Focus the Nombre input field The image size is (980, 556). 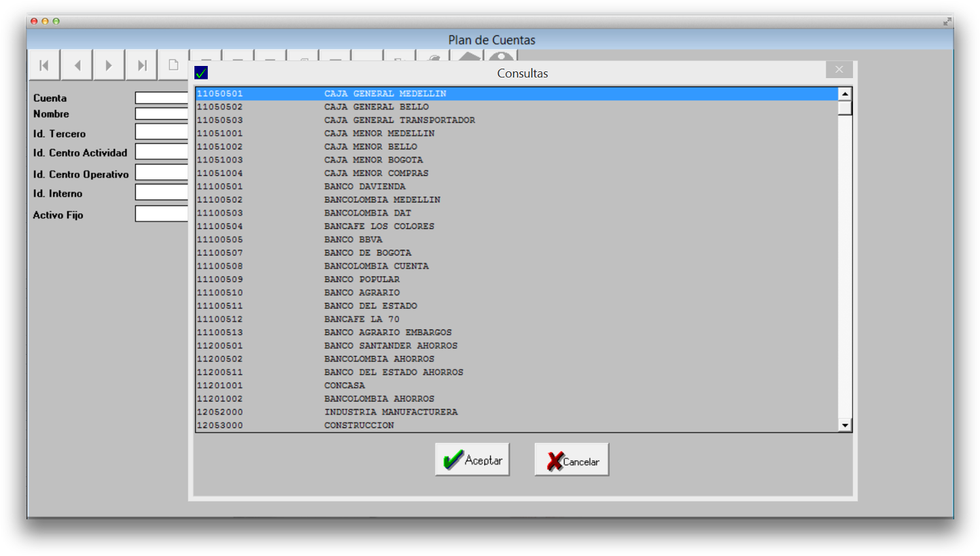pos(162,114)
